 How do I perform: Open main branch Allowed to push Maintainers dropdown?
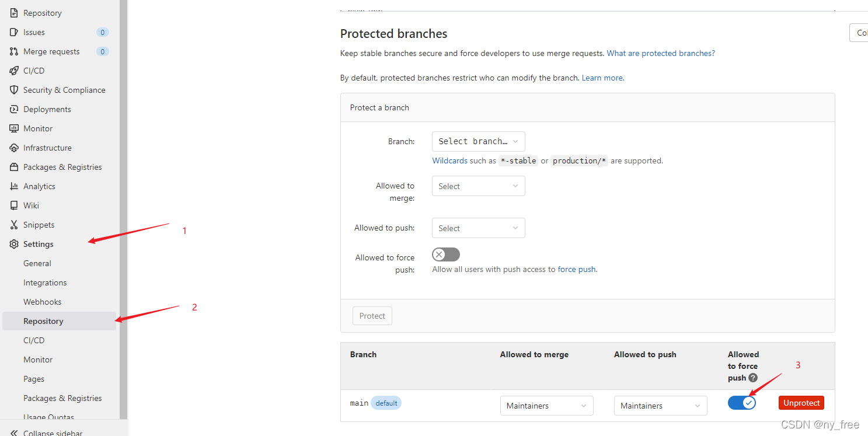click(x=661, y=406)
